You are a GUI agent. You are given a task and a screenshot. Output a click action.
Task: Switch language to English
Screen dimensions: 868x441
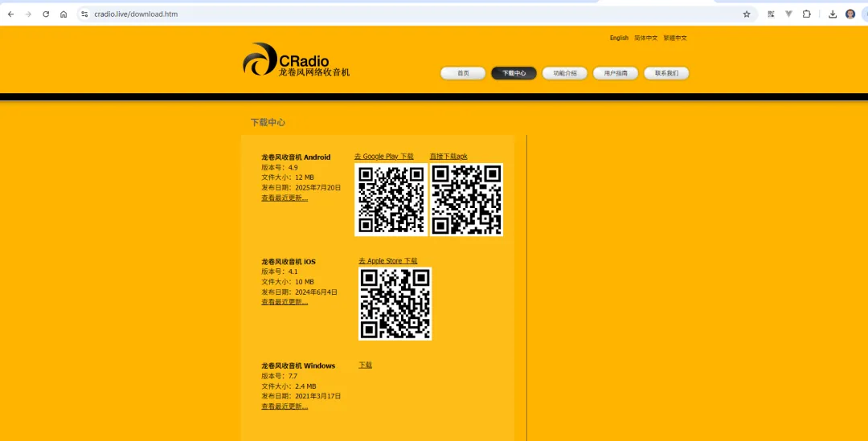pos(619,39)
